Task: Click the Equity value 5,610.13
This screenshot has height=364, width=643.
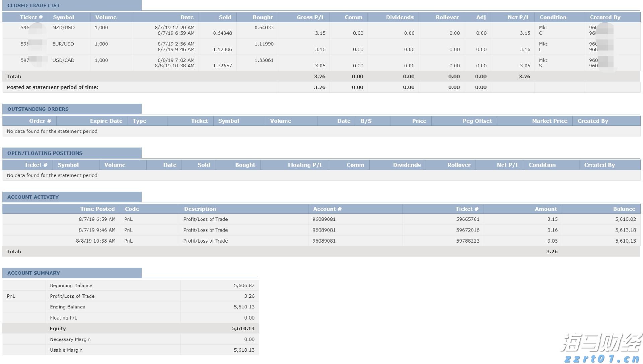Action: click(x=243, y=329)
